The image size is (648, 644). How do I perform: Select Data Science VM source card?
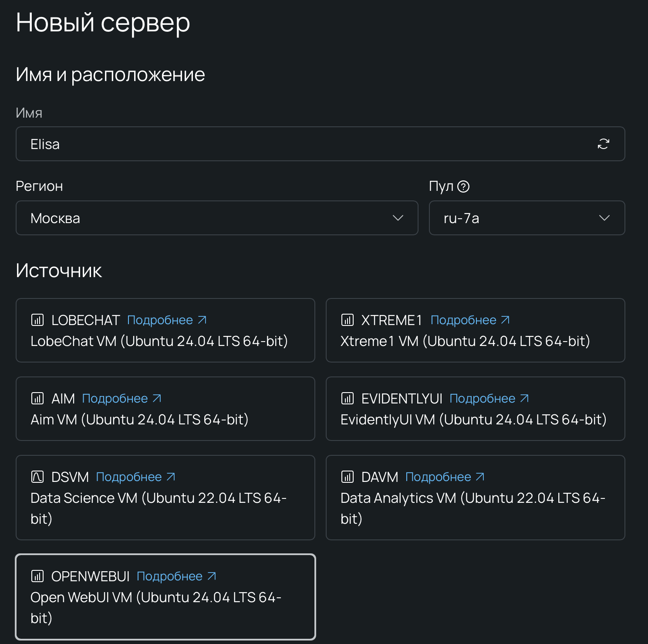165,498
